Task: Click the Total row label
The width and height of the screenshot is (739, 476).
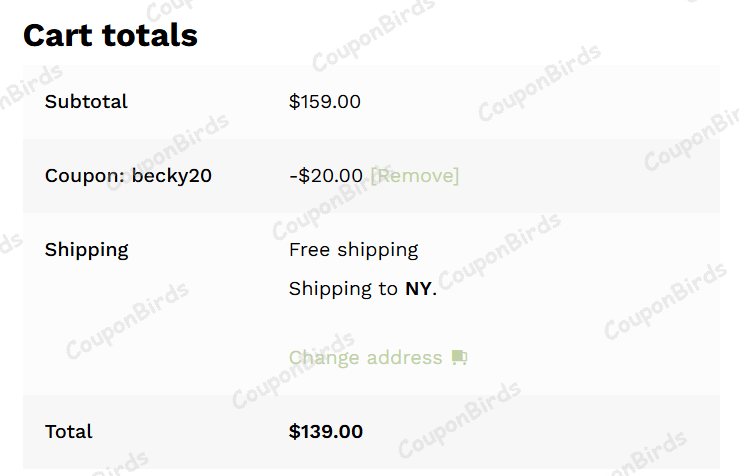Action: (x=68, y=432)
